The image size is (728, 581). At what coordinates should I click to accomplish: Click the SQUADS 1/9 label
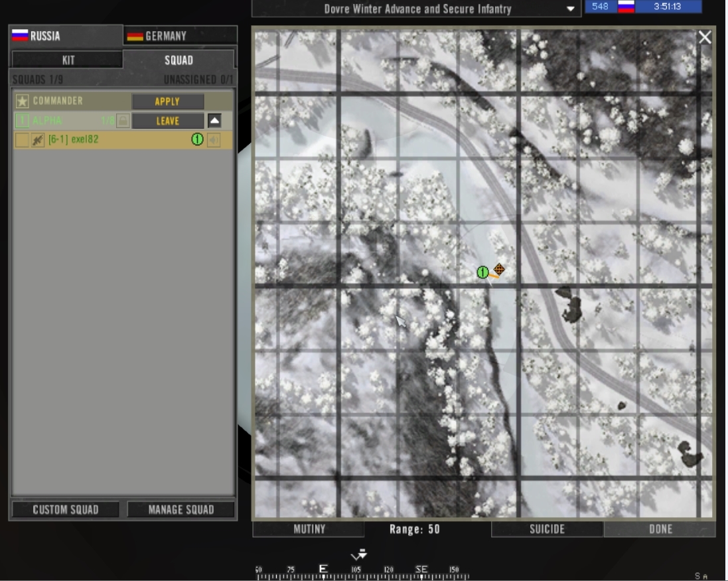click(x=38, y=80)
